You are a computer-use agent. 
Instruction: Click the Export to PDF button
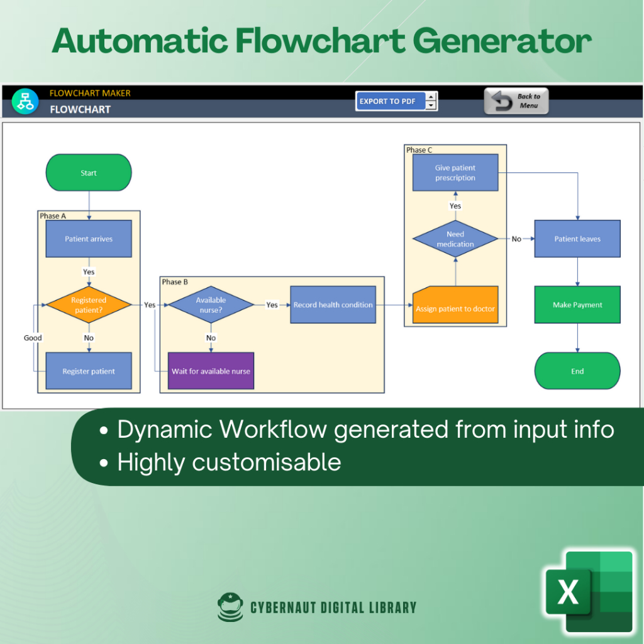tap(390, 101)
